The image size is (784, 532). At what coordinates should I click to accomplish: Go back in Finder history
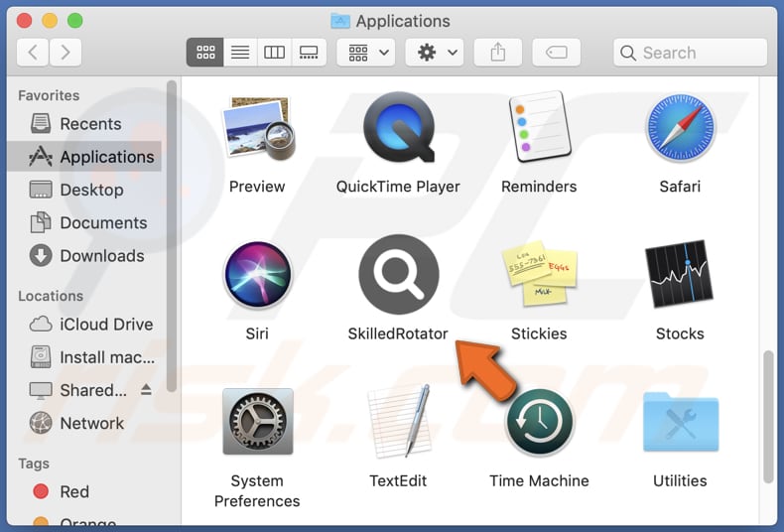click(x=33, y=52)
